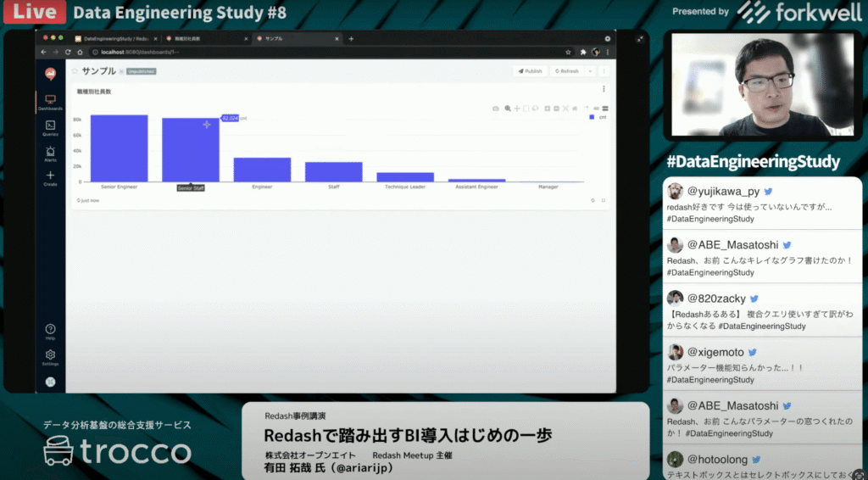Expand the 職種別社員数 widget three-dot menu

pos(604,89)
